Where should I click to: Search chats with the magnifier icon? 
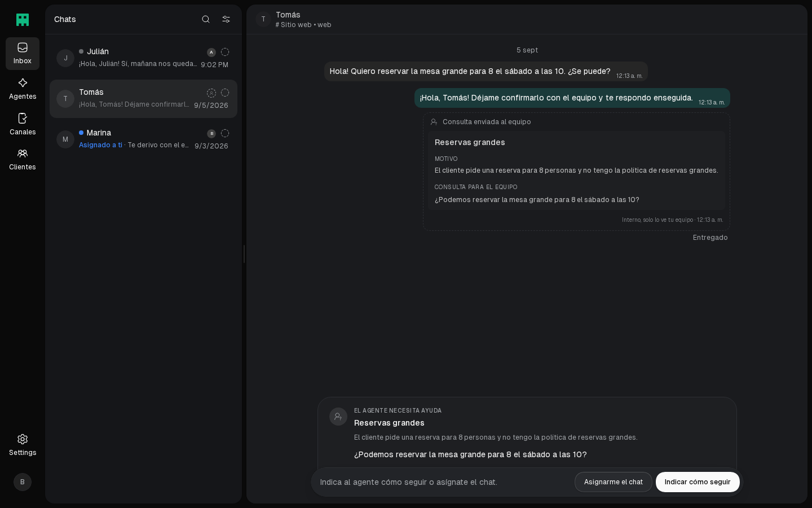(206, 19)
